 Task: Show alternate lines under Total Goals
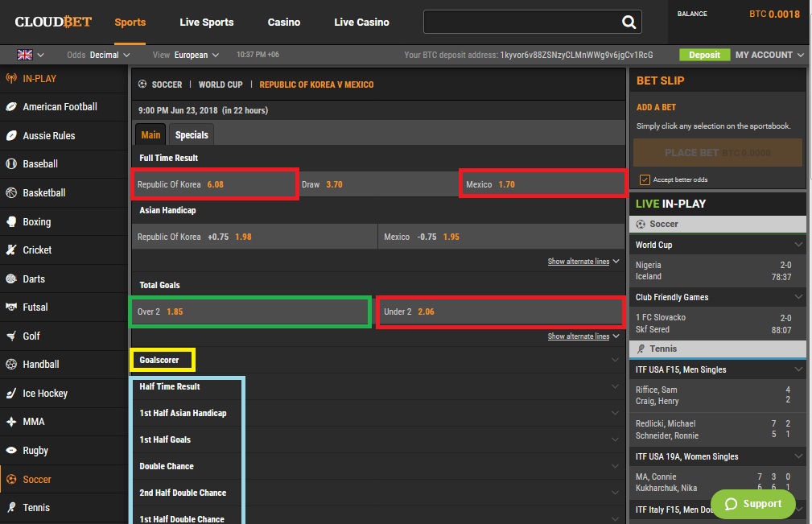coord(583,336)
